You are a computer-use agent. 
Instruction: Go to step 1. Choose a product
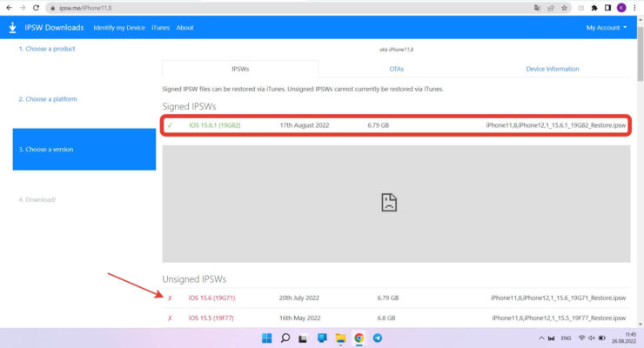pos(47,49)
